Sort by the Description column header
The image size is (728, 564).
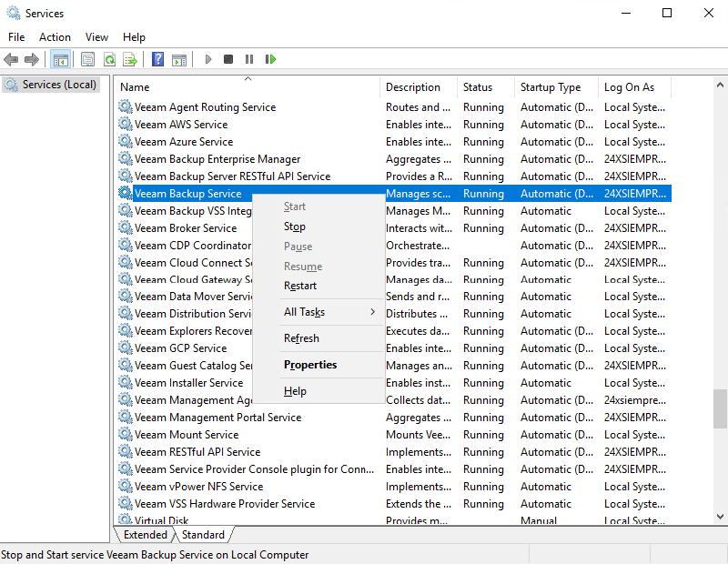(419, 86)
